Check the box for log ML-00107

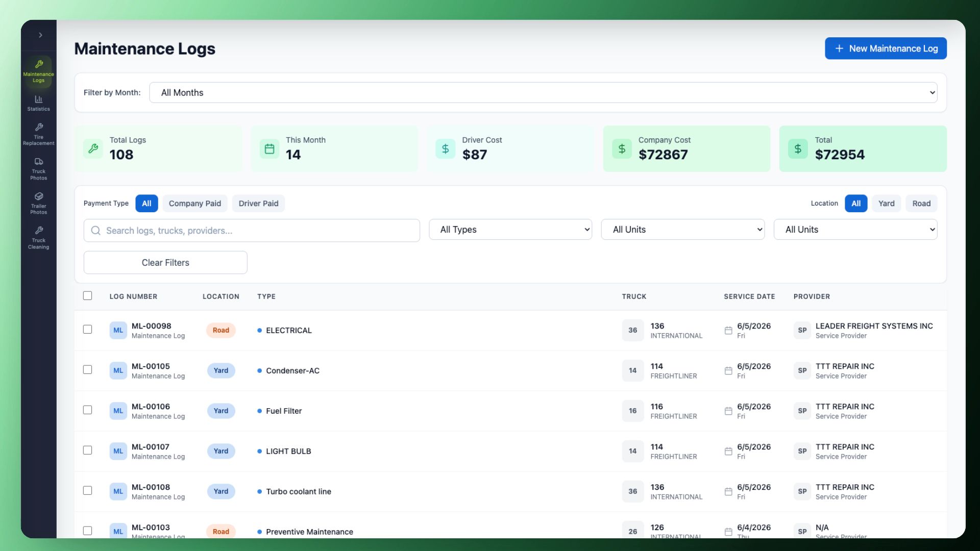88,450
